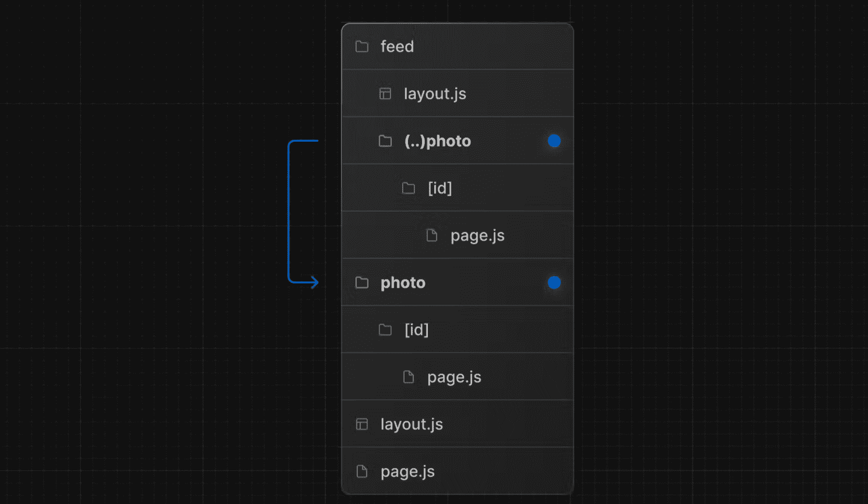Expand the (..)photo intercepting folder label

click(x=437, y=141)
